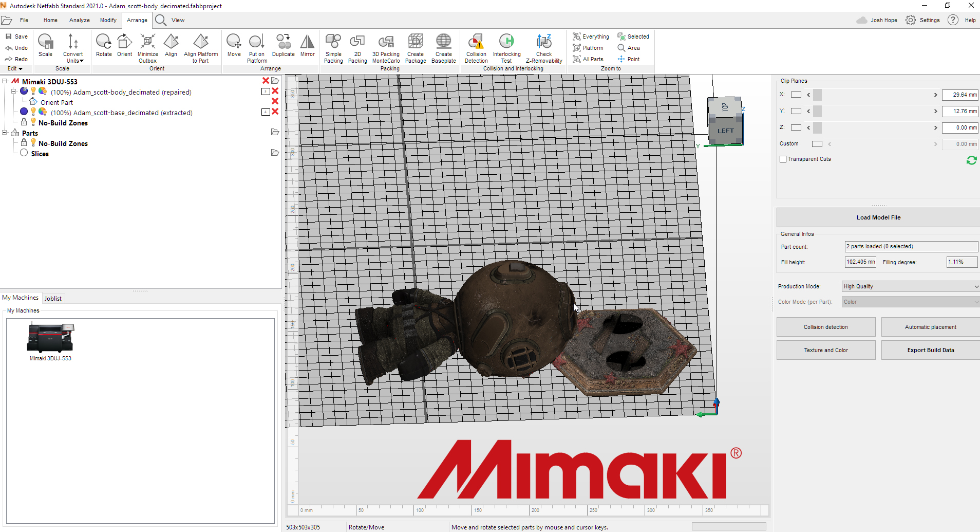Screen dimensions: 980x532
Task: Open the Mirror tool
Action: [307, 45]
